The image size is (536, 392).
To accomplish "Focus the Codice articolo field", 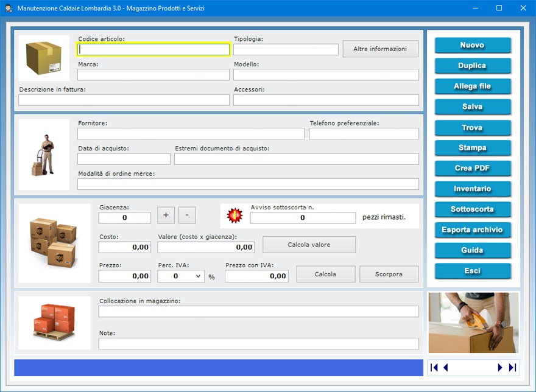I will click(153, 49).
